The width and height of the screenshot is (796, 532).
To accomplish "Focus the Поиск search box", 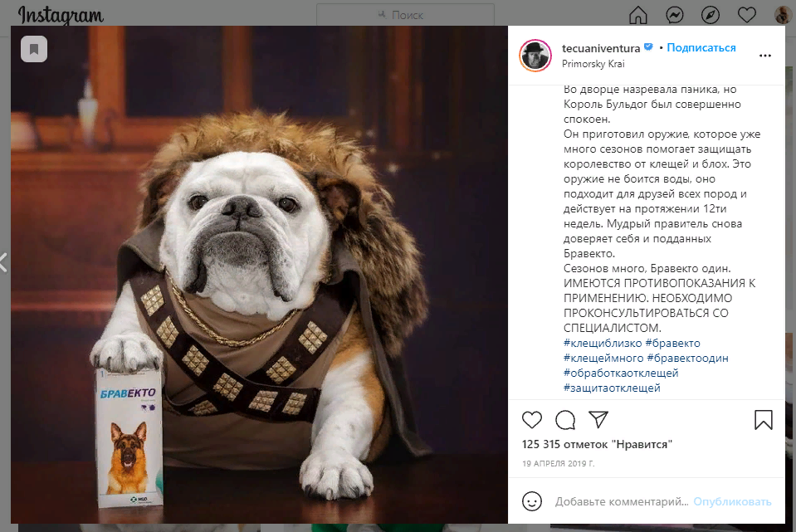I will (405, 15).
